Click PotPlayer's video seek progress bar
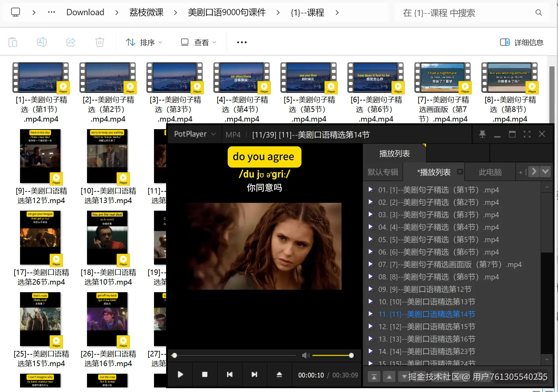Image resolution: width=558 pixels, height=392 pixels. (234, 355)
